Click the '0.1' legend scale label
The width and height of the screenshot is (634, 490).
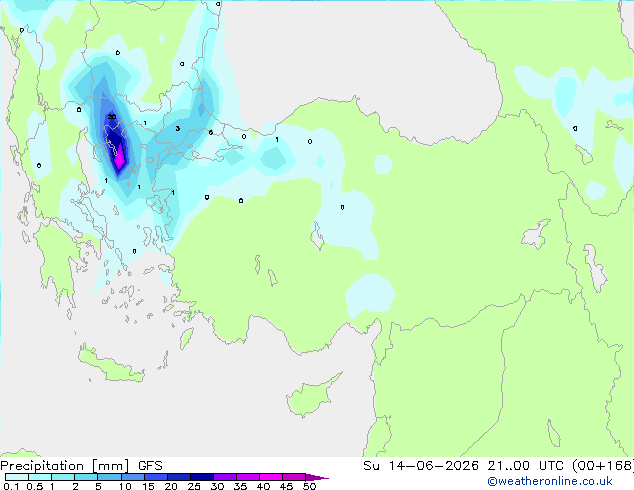(11, 486)
